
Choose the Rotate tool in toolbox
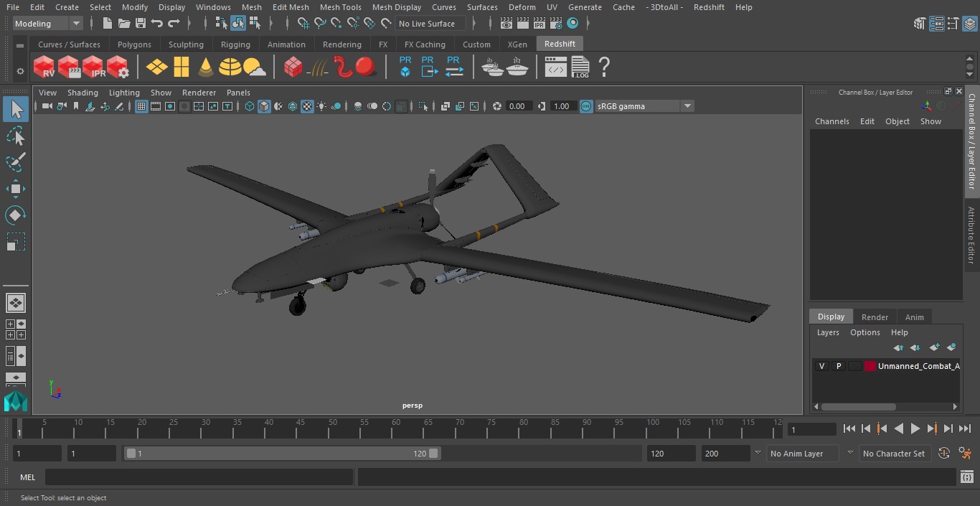coord(16,215)
